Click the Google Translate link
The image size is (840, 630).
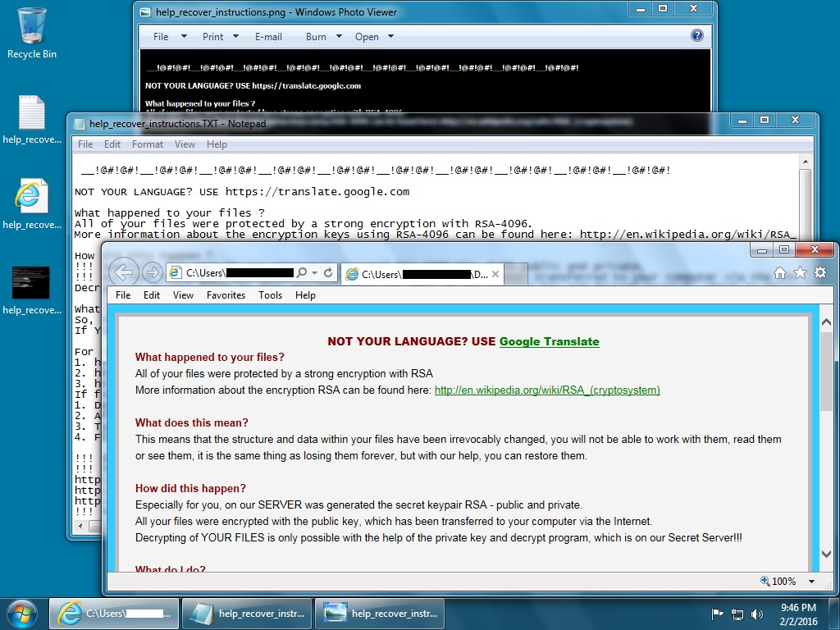tap(549, 341)
